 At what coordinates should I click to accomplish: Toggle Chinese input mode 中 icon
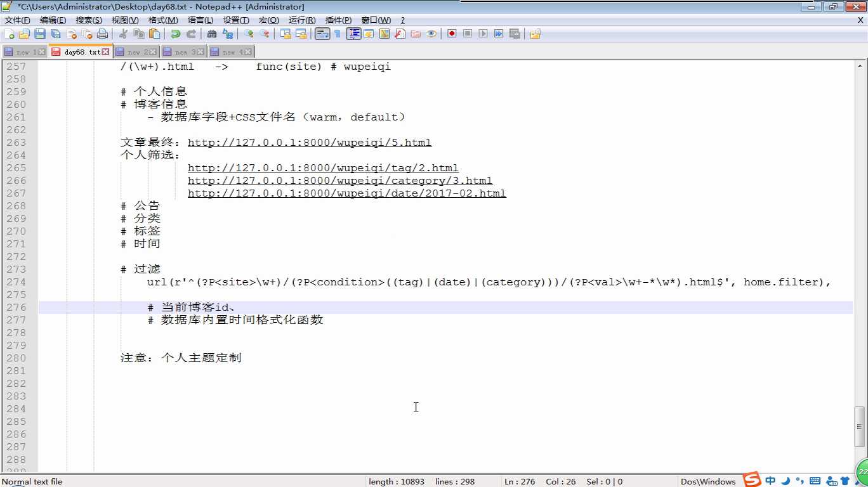pyautogui.click(x=770, y=481)
